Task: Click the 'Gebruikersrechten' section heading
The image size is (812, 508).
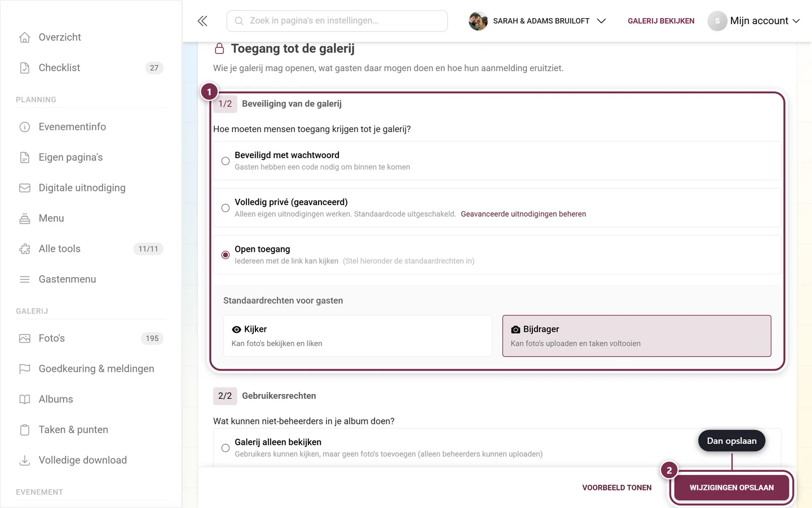Action: (279, 396)
